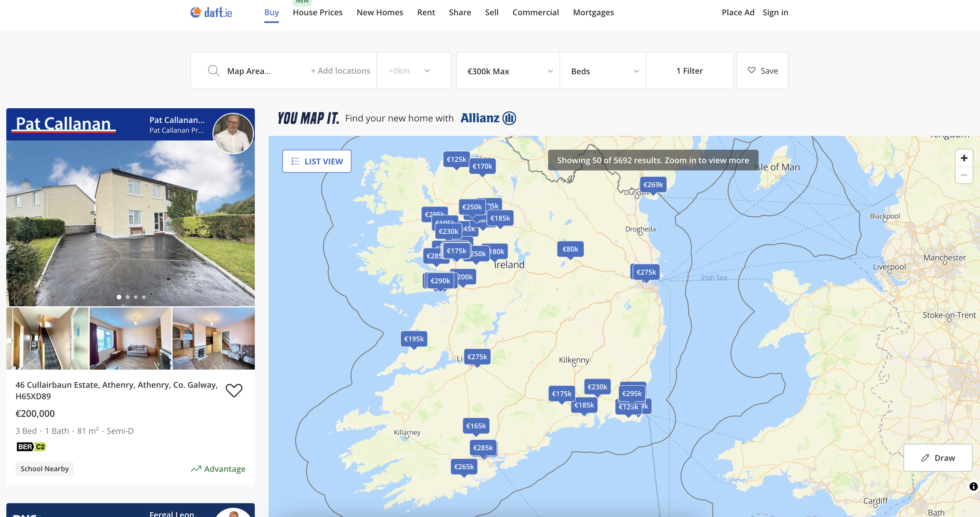Go to House Prices menu item
The height and width of the screenshot is (517, 980).
click(317, 13)
